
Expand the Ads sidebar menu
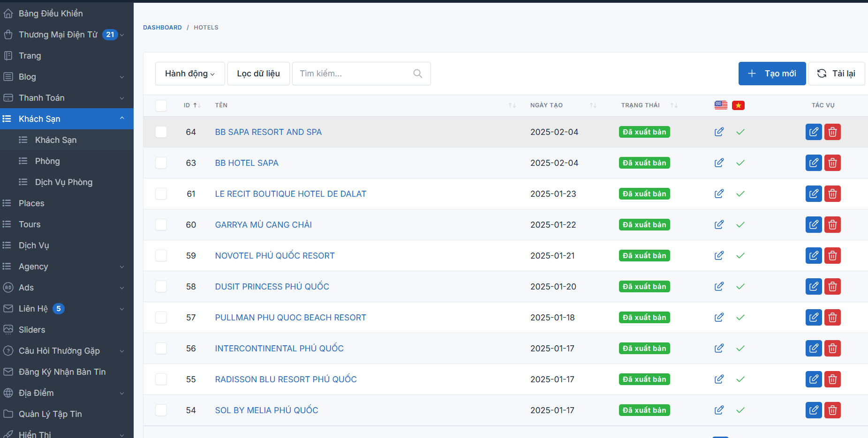(x=67, y=288)
